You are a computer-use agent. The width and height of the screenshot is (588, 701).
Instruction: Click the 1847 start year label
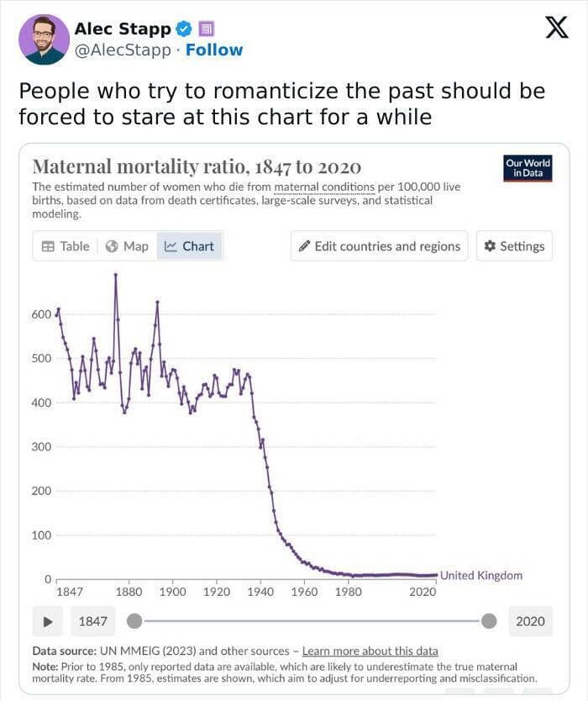tap(92, 621)
